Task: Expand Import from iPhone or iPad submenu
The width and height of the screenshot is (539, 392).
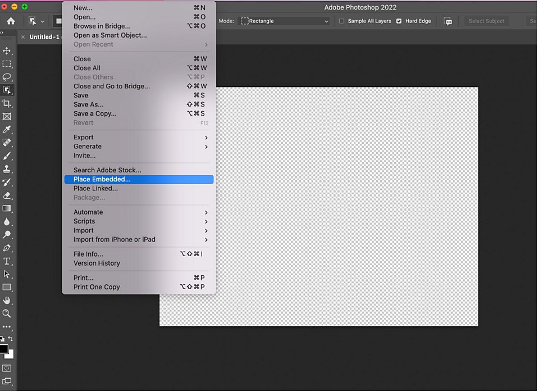Action: (140, 240)
